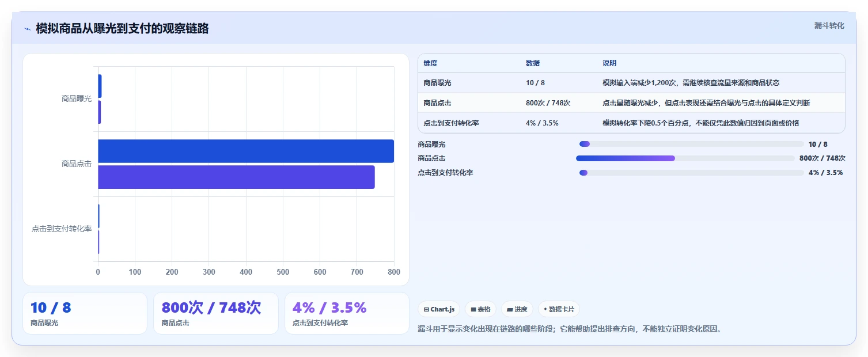
Task: Open the 10 / 8 商品曝光 data card
Action: point(85,313)
